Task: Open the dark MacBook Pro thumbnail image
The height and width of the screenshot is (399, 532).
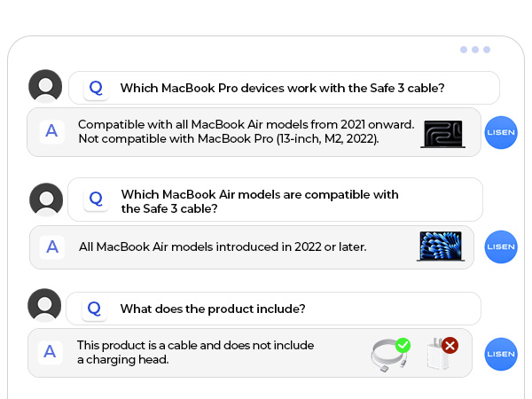Action: pyautogui.click(x=442, y=133)
